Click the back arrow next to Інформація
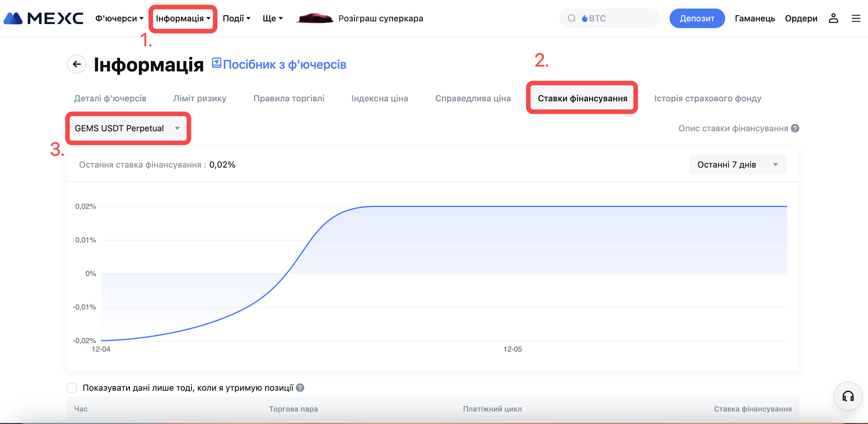 pos(77,64)
